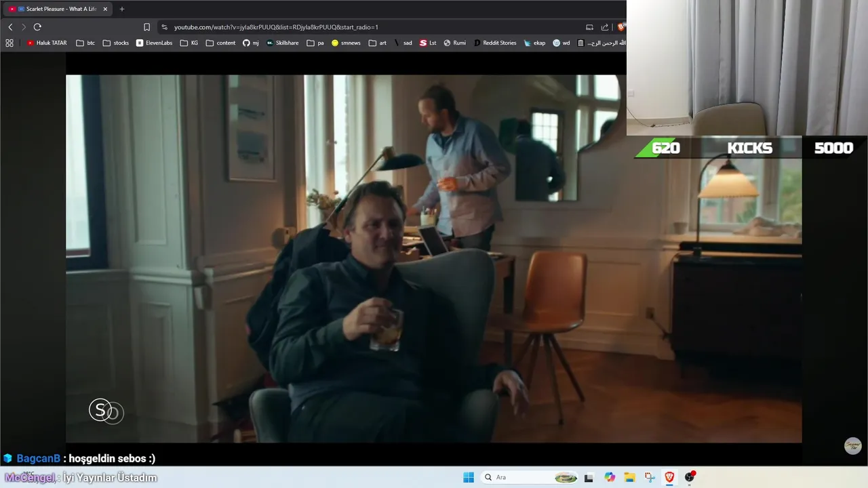Image resolution: width=868 pixels, height=488 pixels.
Task: Click the KICKS label on overlay
Action: [x=749, y=148]
